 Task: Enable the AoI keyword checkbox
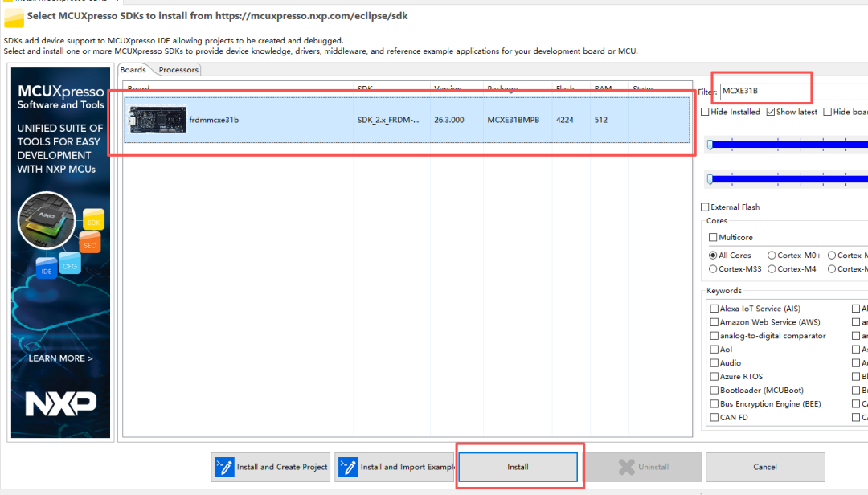(x=714, y=350)
